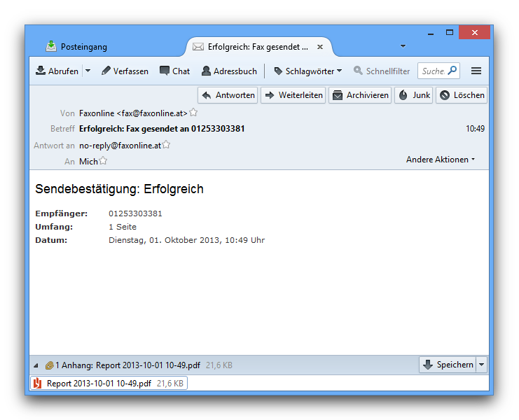Viewport: 519px width, 420px height.
Task: Close the Erfolgreich Fax gesendet tab
Action: pyautogui.click(x=320, y=47)
